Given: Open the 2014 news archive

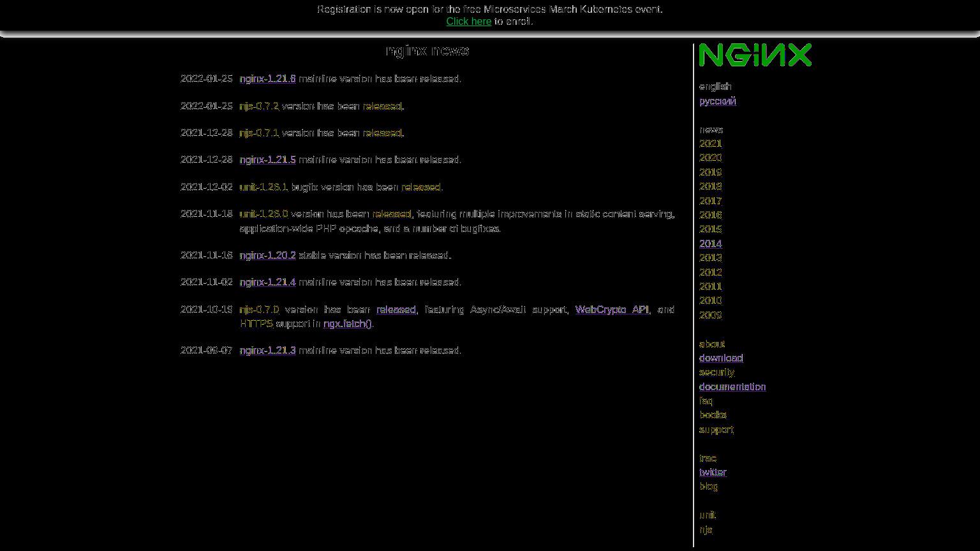Looking at the screenshot, I should 711,244.
